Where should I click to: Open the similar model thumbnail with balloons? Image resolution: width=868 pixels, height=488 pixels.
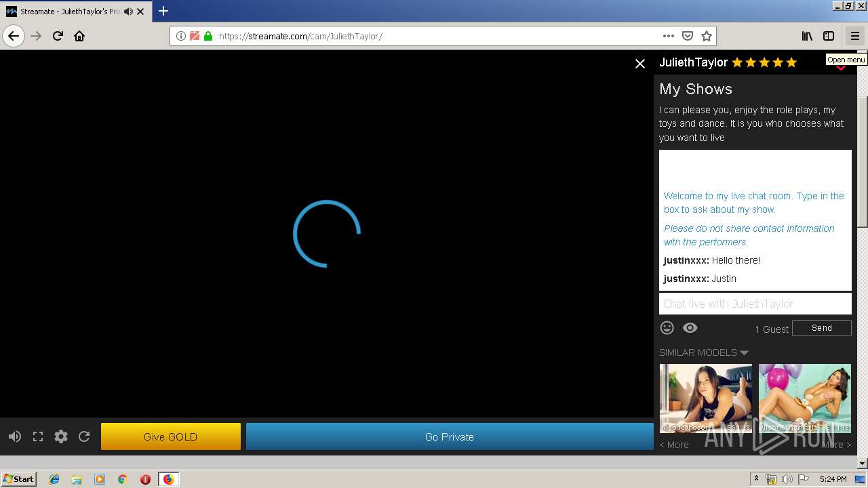(805, 399)
